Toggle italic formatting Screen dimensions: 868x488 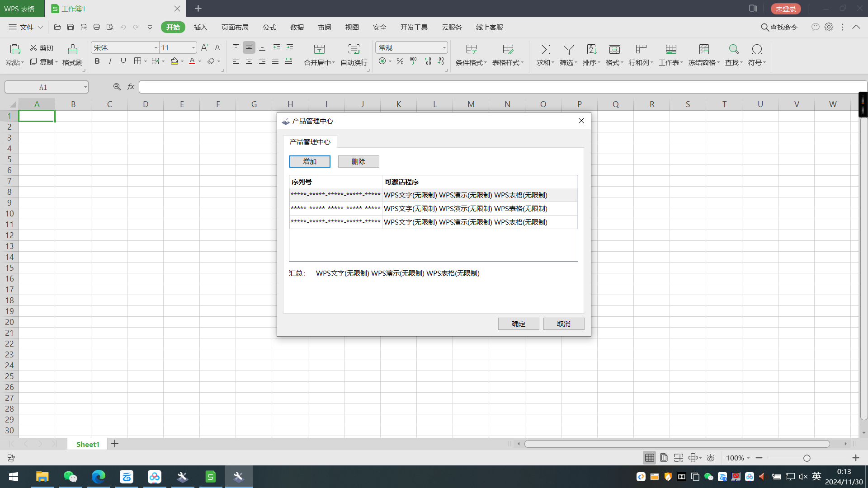[x=110, y=61]
